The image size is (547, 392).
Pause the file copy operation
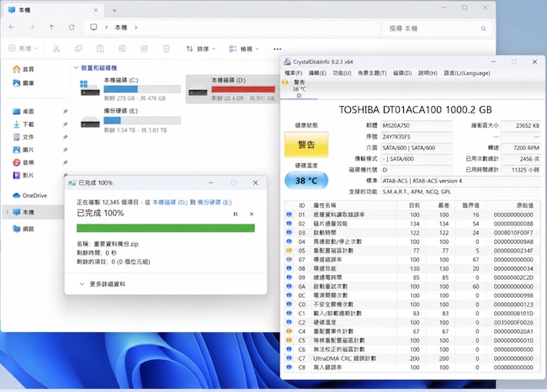tap(235, 215)
